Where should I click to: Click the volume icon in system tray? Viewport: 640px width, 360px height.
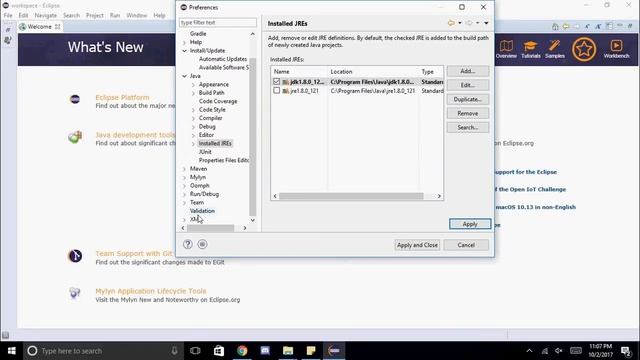tap(559, 351)
